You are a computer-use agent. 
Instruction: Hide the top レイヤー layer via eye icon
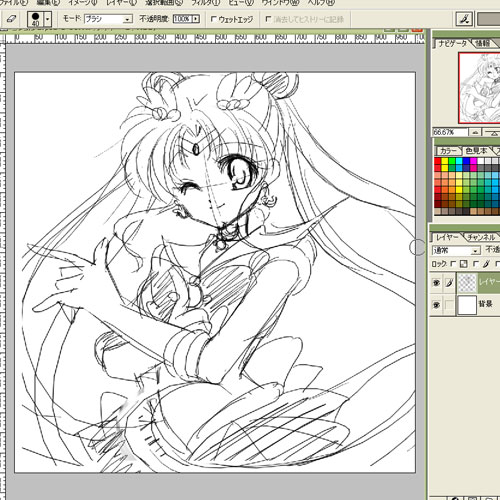pos(436,283)
